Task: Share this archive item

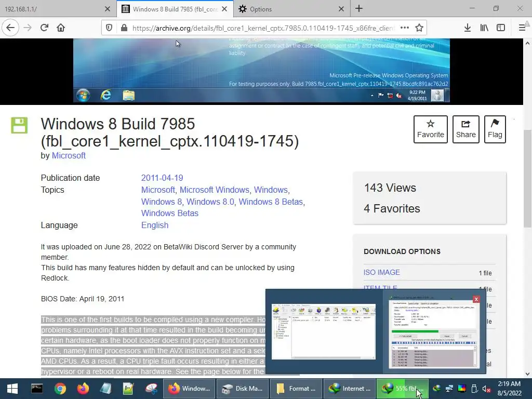Action: [466, 129]
